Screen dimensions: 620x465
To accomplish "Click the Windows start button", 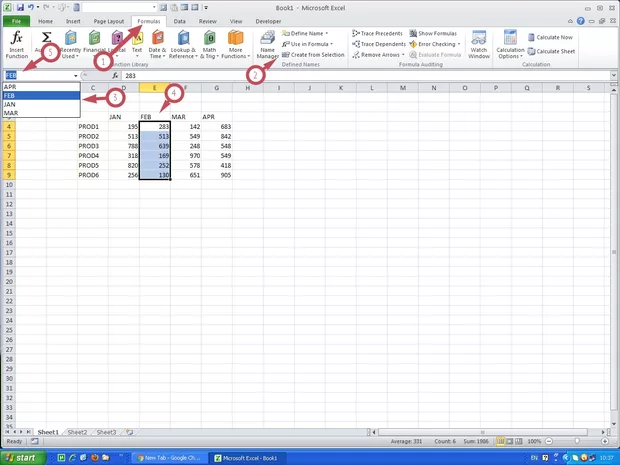I will point(24,457).
